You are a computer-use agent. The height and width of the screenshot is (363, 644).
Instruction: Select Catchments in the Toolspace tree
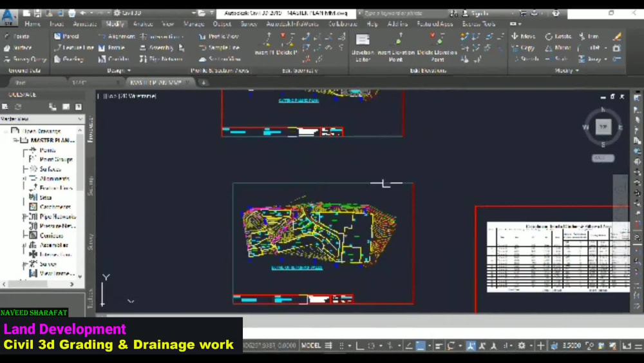pyautogui.click(x=55, y=207)
